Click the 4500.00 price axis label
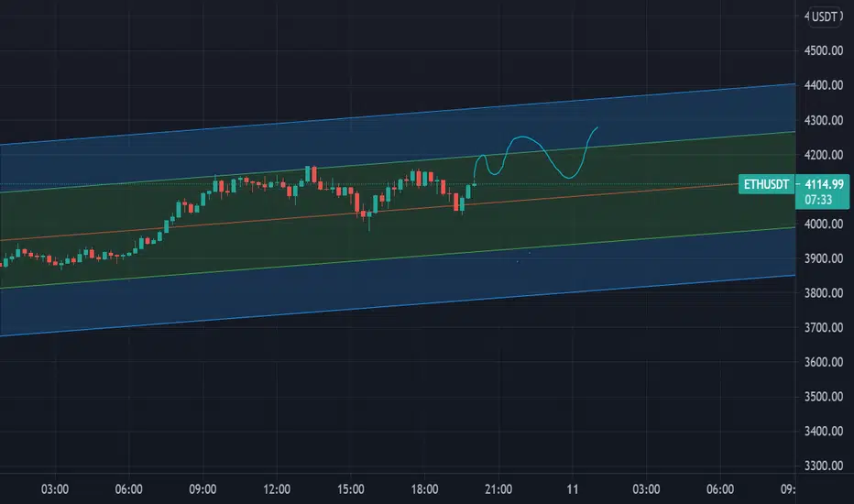This screenshot has width=854, height=504. [x=824, y=50]
